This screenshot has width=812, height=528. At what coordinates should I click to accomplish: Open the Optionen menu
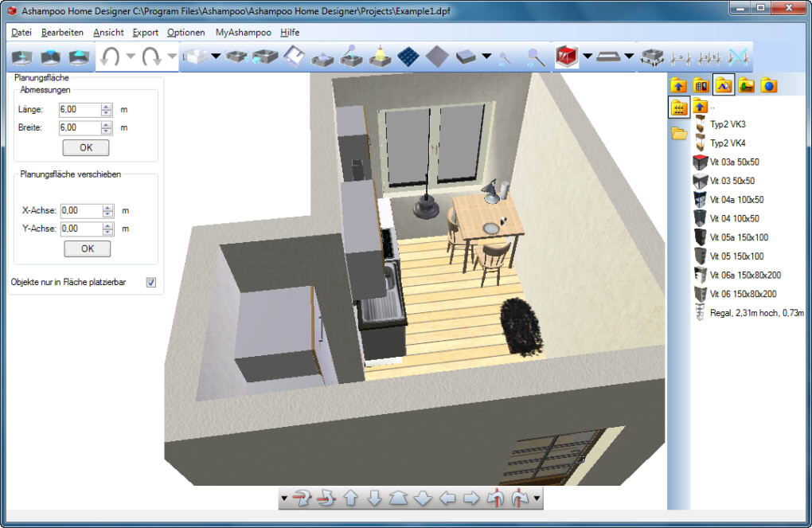(185, 33)
